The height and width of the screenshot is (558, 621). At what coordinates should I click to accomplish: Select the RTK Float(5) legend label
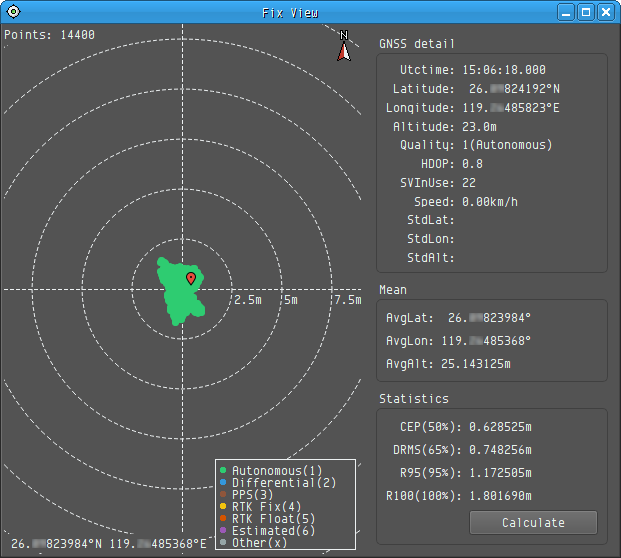274,518
